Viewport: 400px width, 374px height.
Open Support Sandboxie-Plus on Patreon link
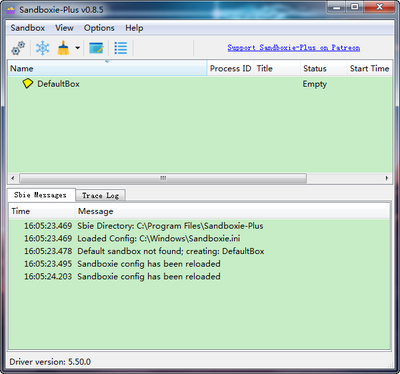click(294, 48)
